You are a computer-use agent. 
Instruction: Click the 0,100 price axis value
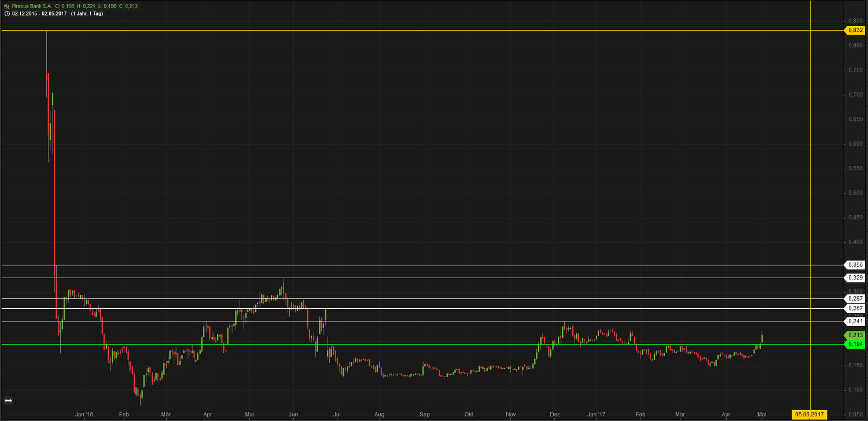[x=855, y=390]
